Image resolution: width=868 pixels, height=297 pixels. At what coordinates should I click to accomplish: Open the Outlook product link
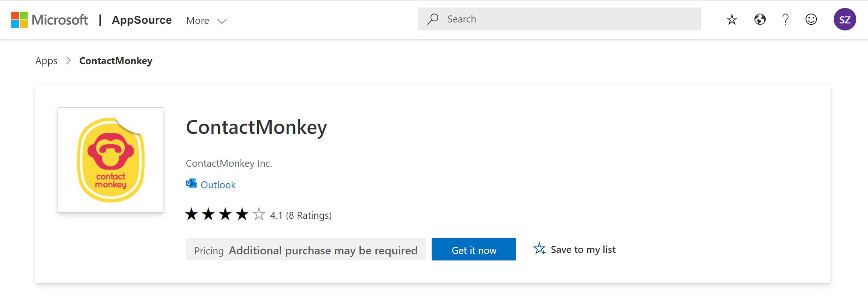tap(218, 185)
